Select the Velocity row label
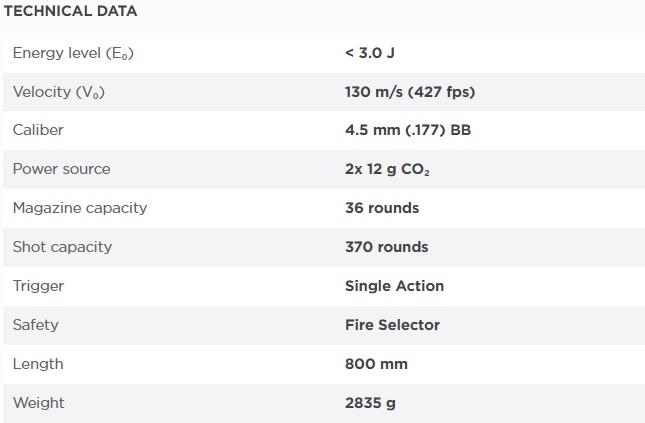Viewport: 645px width, 423px height. [x=59, y=92]
